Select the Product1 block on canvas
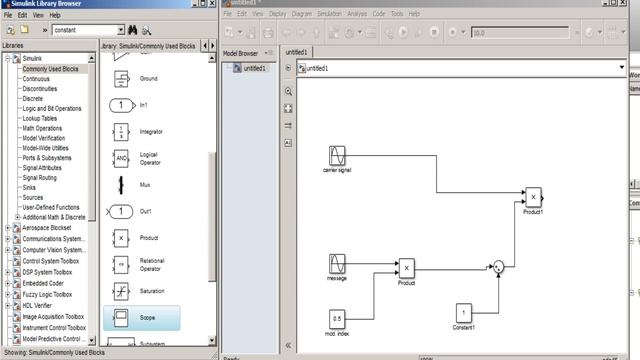This screenshot has height=360, width=640. [533, 198]
